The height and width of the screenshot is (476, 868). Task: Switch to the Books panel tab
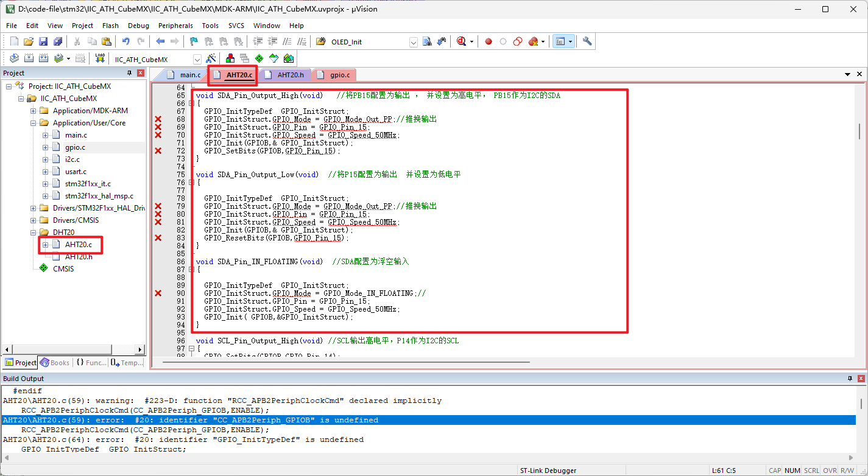(55, 363)
